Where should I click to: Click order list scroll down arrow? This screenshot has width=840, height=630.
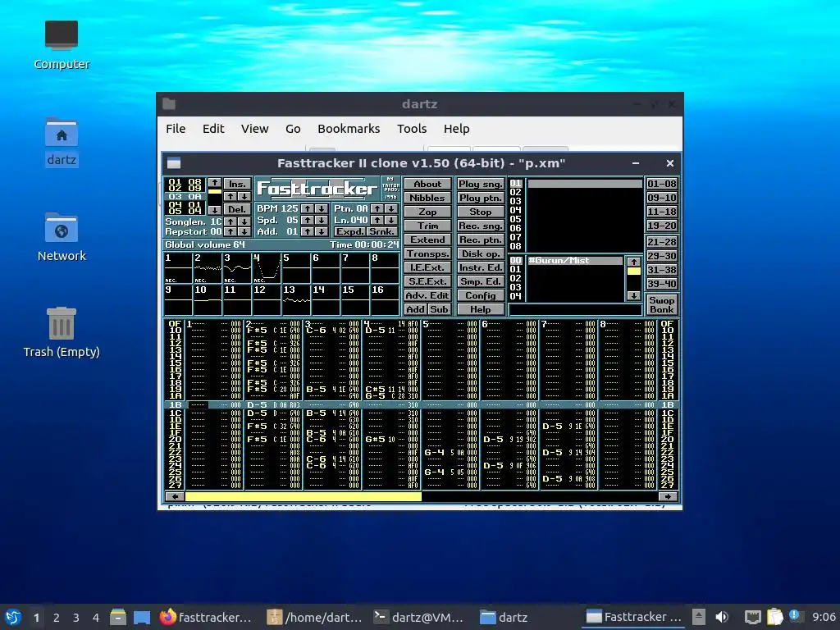coord(214,210)
